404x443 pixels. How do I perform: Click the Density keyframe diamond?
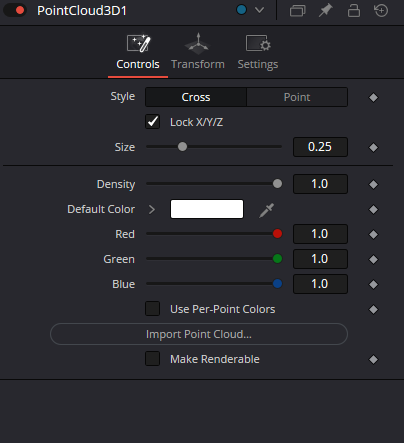[x=373, y=184]
